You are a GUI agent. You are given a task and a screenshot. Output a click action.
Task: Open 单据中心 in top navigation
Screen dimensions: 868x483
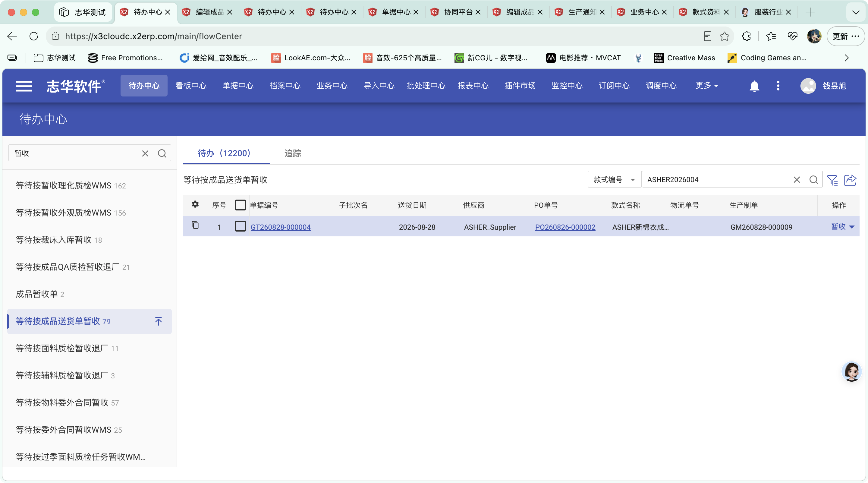pyautogui.click(x=238, y=86)
